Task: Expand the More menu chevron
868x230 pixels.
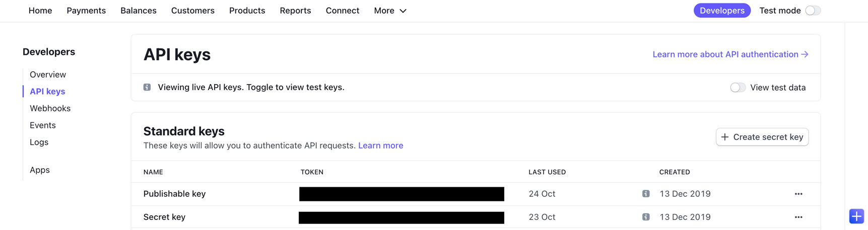Action: tap(403, 11)
